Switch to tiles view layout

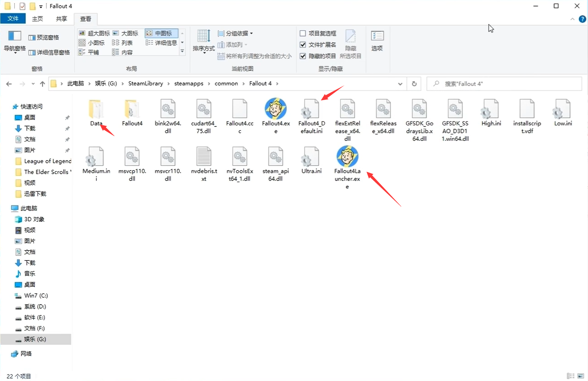[x=89, y=52]
